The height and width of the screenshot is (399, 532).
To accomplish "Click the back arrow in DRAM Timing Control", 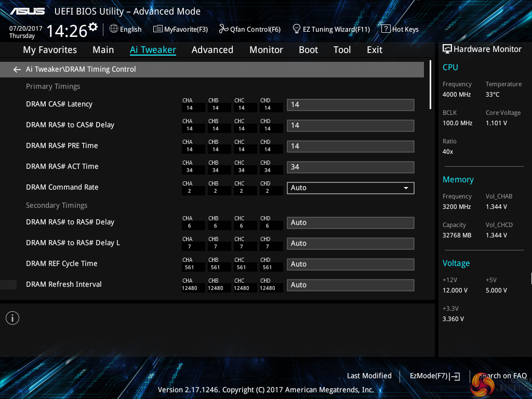I will click(x=17, y=70).
